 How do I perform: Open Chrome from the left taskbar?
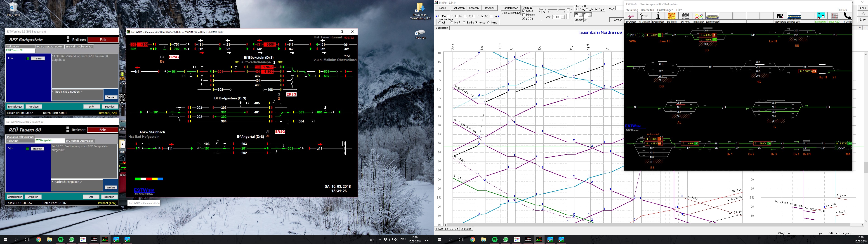coord(39,240)
